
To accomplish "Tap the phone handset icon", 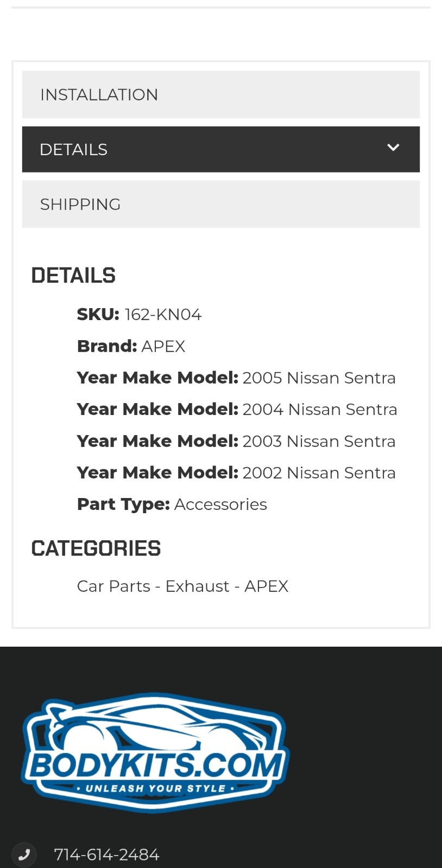I will [24, 854].
